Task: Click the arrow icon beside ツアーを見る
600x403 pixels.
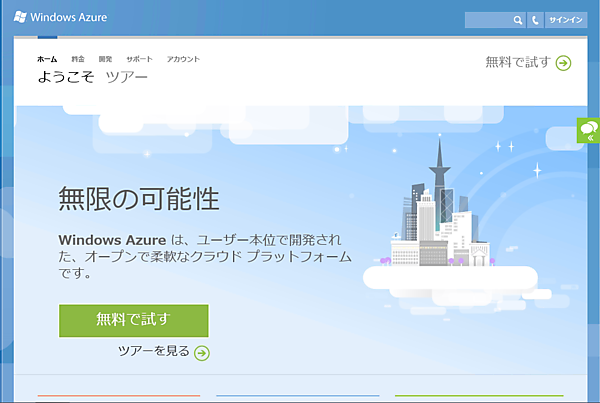Action: click(202, 352)
